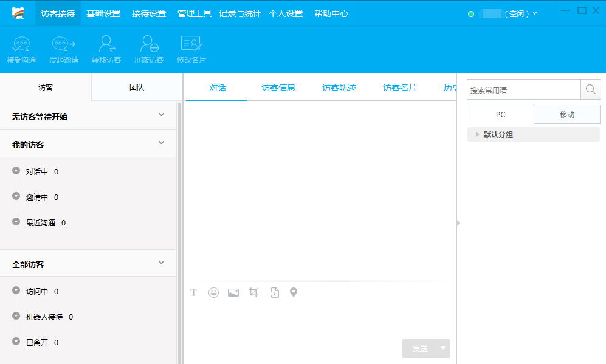Image resolution: width=606 pixels, height=364 pixels.
Task: Collapse the 全部访客 section chevron
Action: tap(161, 263)
